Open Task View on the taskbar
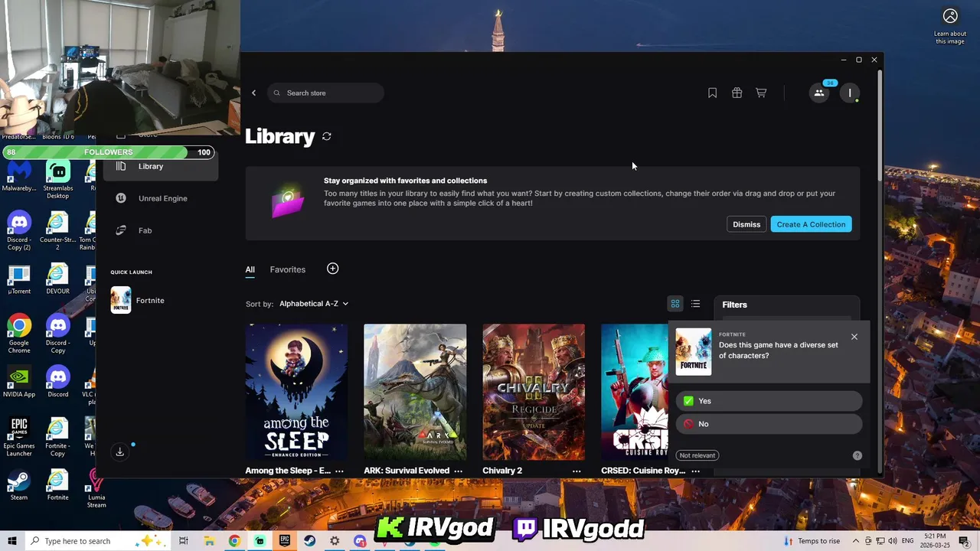Image resolution: width=980 pixels, height=551 pixels. click(184, 541)
